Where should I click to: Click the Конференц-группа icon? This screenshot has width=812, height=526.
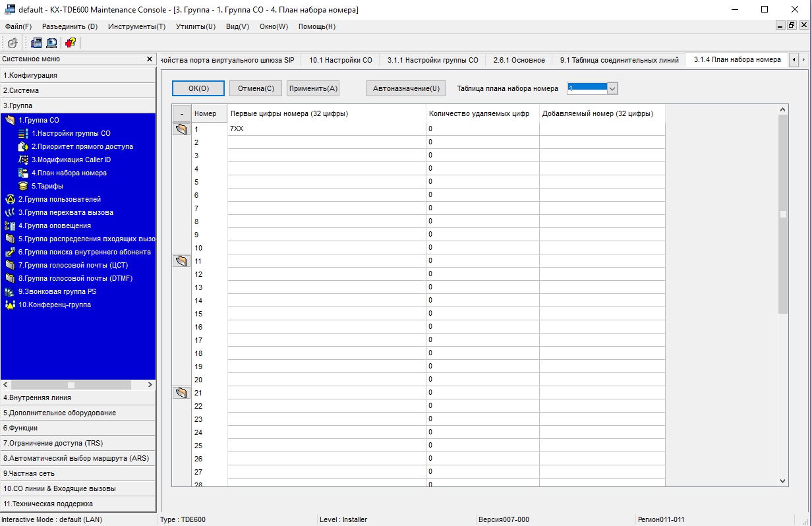[x=9, y=305]
